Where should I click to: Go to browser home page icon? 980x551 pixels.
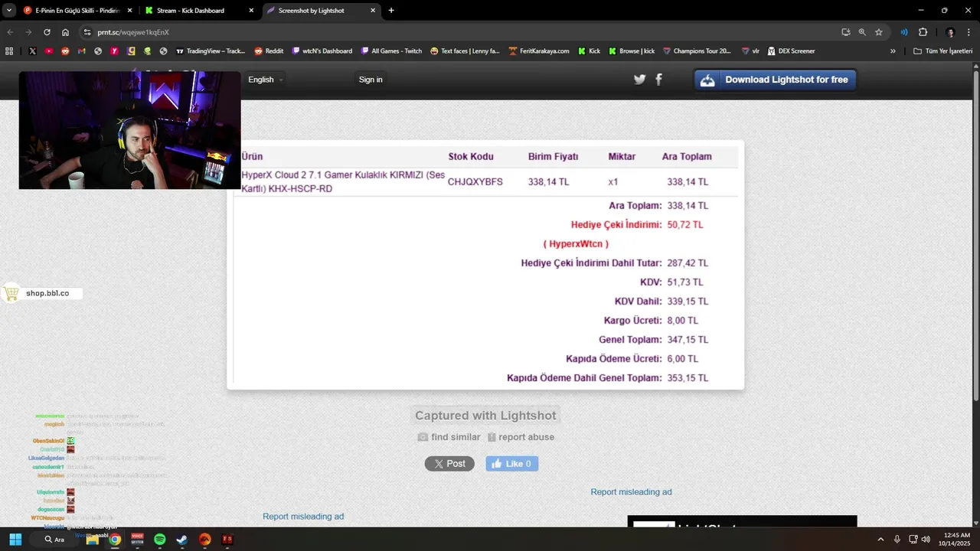[65, 32]
